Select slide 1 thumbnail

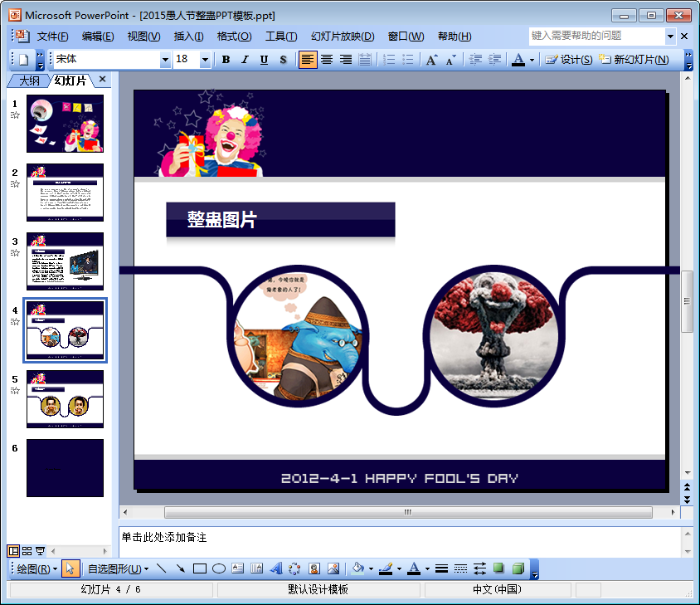click(65, 124)
